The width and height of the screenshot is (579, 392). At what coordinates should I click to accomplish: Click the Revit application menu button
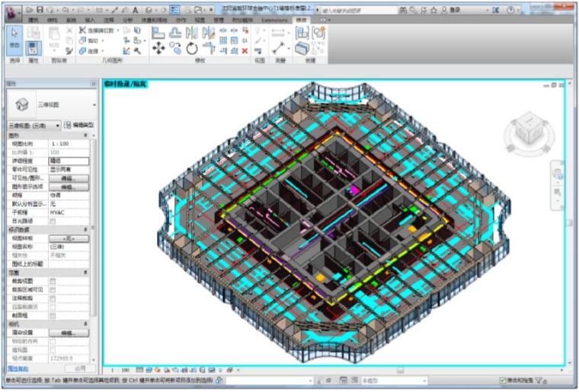coord(12,10)
